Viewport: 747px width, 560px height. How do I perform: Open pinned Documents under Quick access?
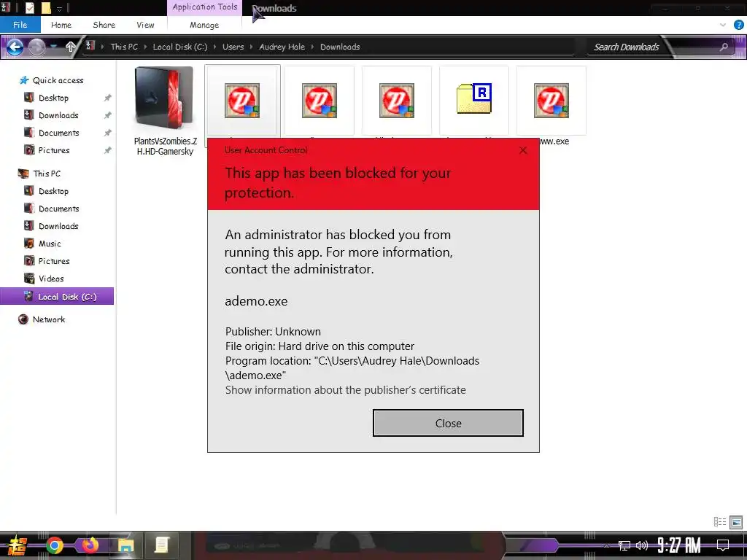point(58,133)
